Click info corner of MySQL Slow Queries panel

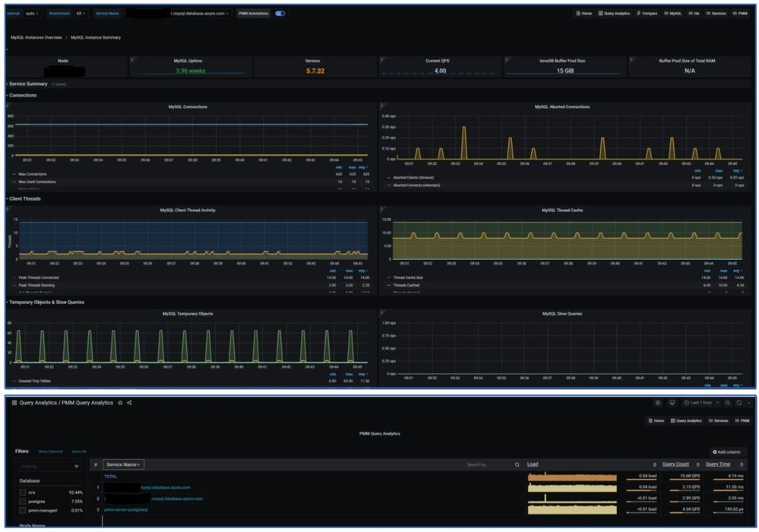point(382,312)
